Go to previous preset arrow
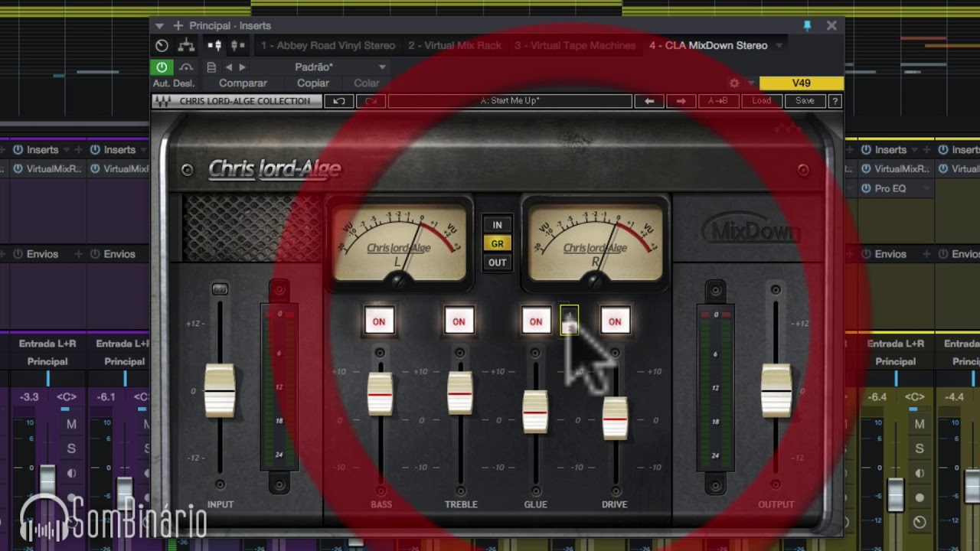Screen dimensions: 980x551 click(228, 67)
